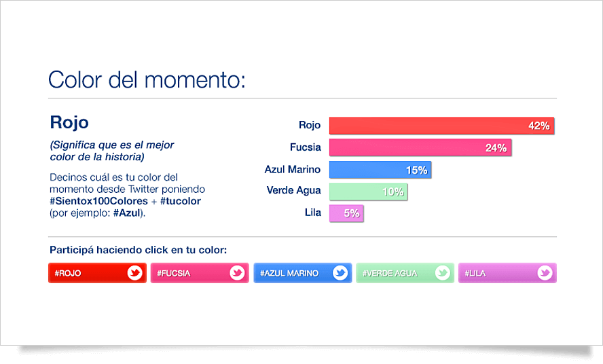Click the Twitter bird on the #AZUL MARINO button
This screenshot has height=364, width=603.
click(x=340, y=273)
